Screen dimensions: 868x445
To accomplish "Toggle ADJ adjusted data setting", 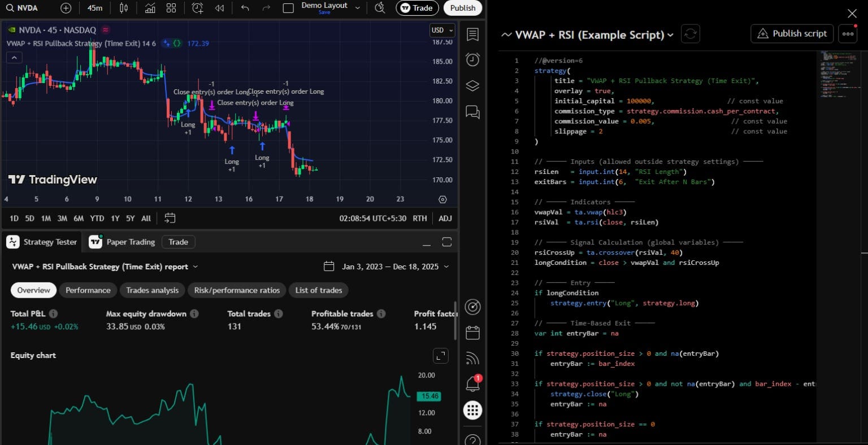I will [445, 218].
